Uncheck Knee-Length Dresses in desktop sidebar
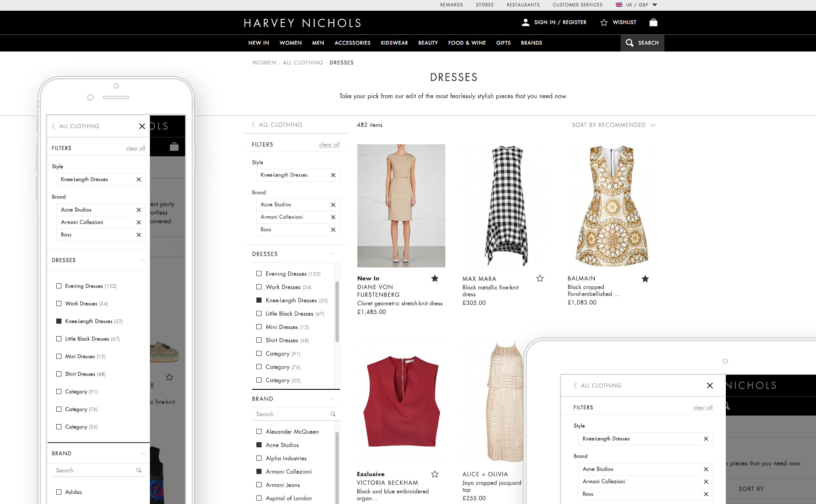 pos(259,300)
